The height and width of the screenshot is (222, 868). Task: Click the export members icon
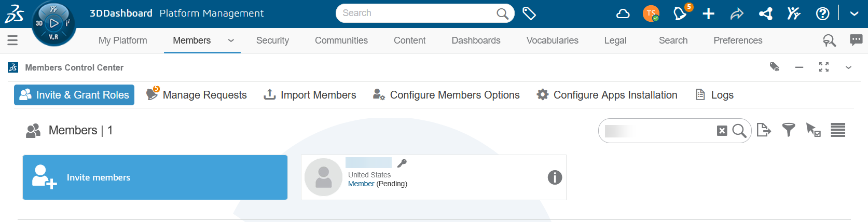(764, 130)
